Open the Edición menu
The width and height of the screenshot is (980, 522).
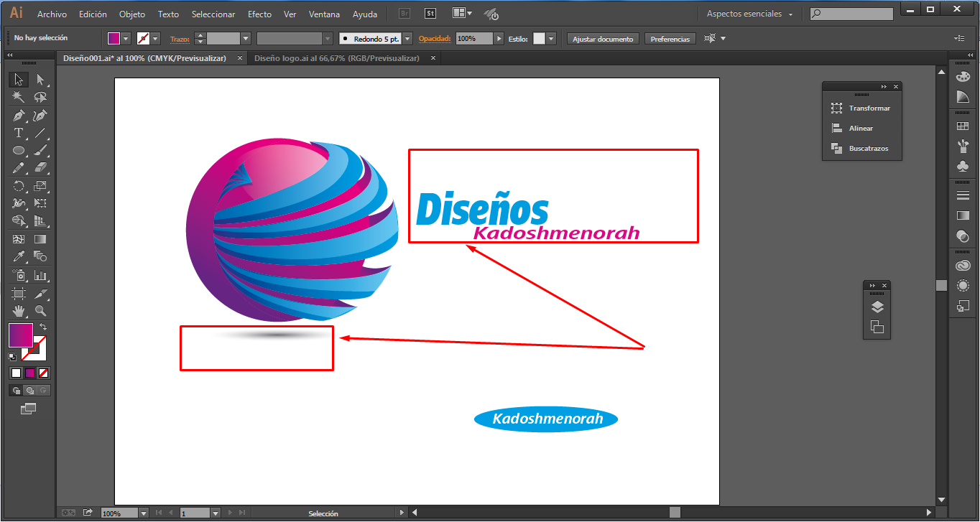click(93, 14)
